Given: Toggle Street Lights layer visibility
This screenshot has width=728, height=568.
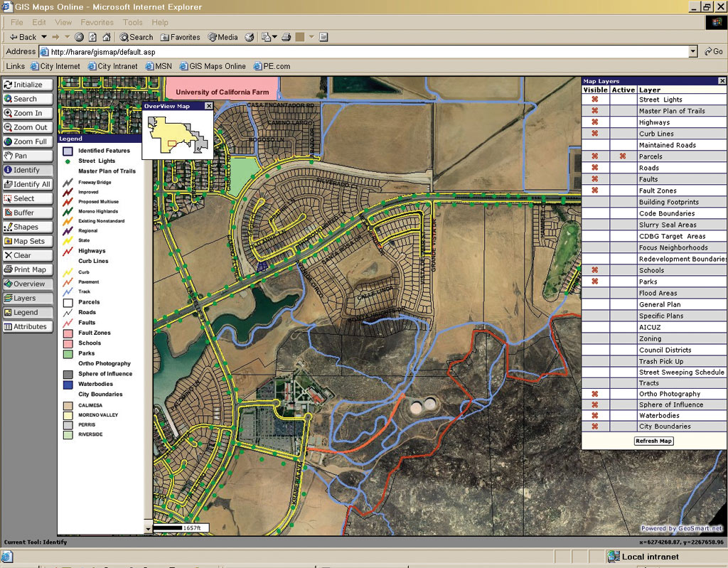Looking at the screenshot, I should (x=595, y=100).
